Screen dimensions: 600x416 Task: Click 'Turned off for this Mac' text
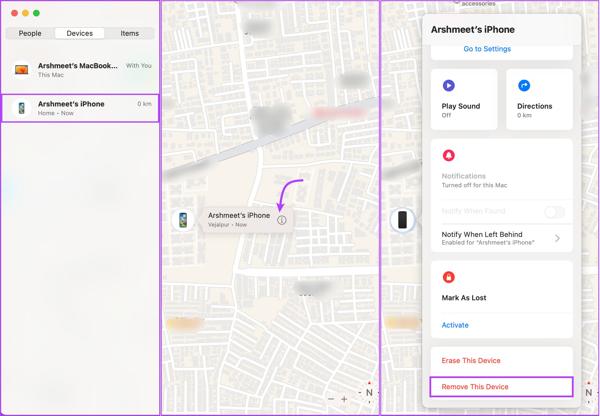click(x=474, y=185)
